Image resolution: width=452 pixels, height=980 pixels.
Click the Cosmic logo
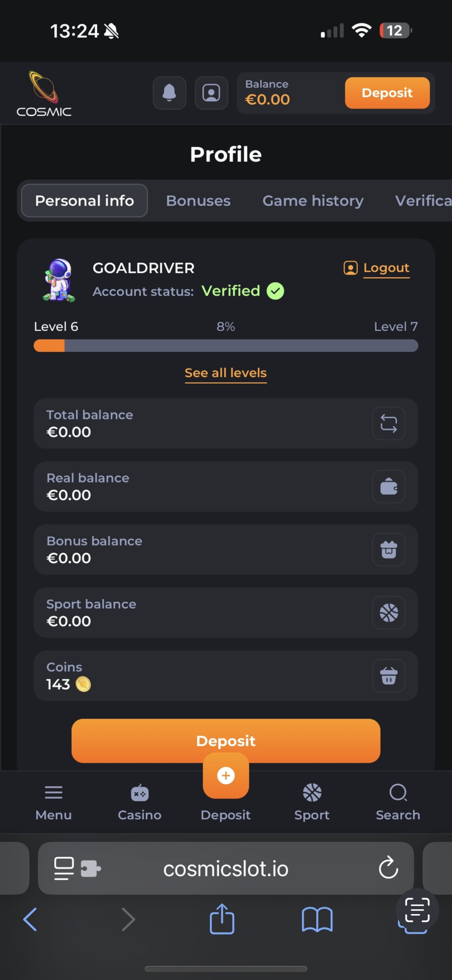(x=44, y=94)
